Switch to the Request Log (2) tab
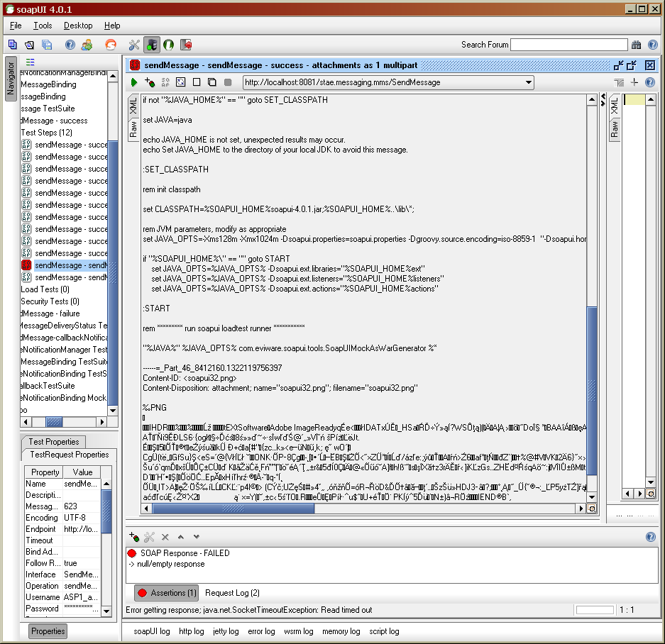This screenshot has height=644, width=665. pyautogui.click(x=232, y=593)
